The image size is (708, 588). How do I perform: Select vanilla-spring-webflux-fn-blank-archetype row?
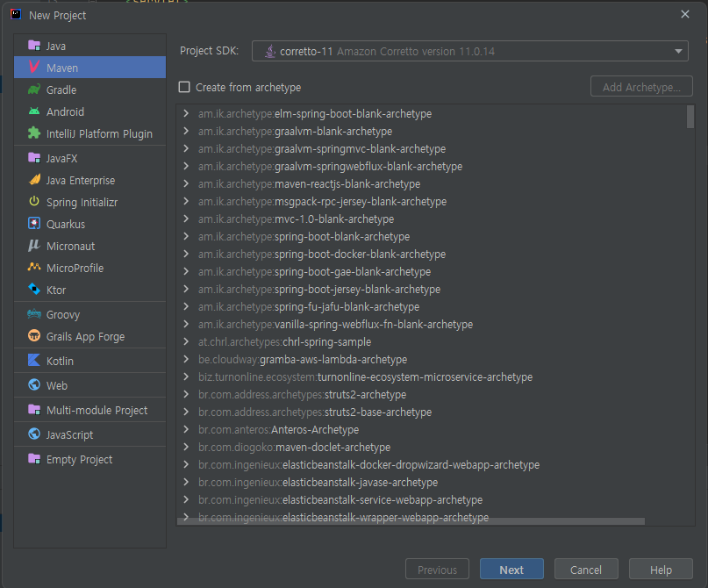coord(432,324)
